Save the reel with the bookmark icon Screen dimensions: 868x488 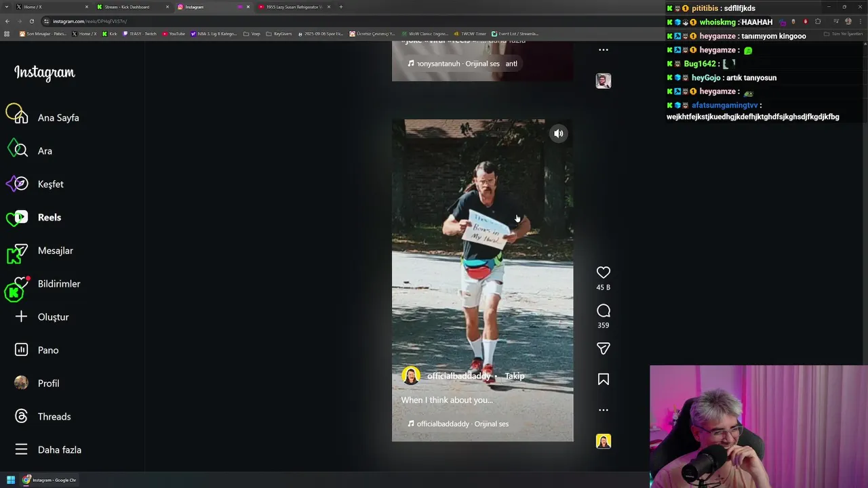[x=604, y=380]
